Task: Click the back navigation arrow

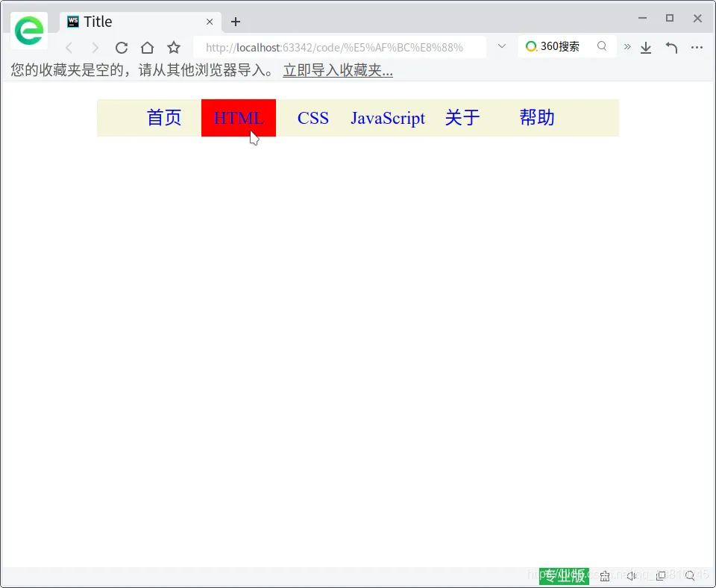Action: click(x=69, y=47)
